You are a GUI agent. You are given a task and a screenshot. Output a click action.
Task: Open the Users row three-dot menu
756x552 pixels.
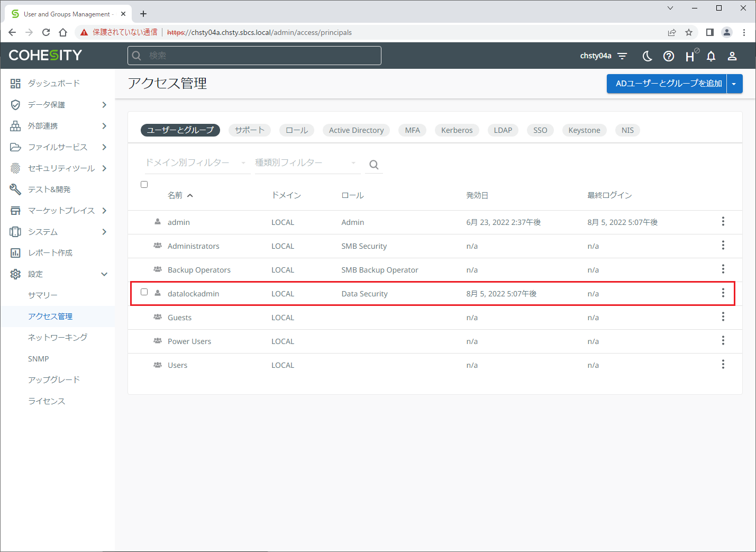point(723,365)
